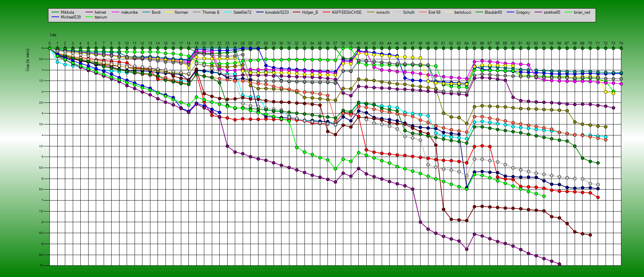Click the makumba magenta line swatch
The height and width of the screenshot is (277, 644).
click(115, 12)
